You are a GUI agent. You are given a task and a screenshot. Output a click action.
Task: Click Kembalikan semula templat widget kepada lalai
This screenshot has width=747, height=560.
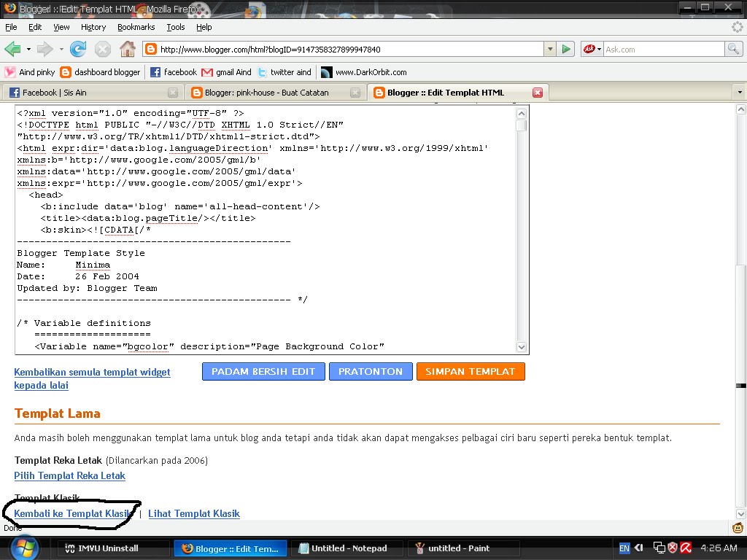click(x=92, y=378)
